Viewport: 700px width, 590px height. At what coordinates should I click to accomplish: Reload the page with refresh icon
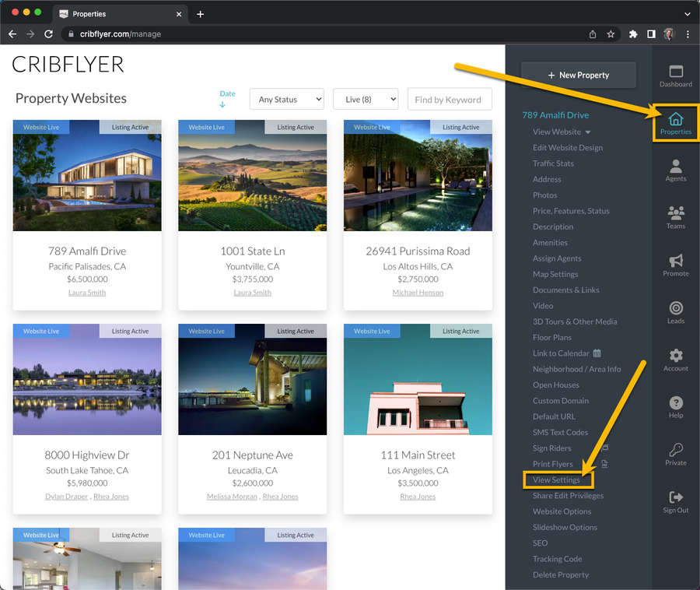point(49,34)
